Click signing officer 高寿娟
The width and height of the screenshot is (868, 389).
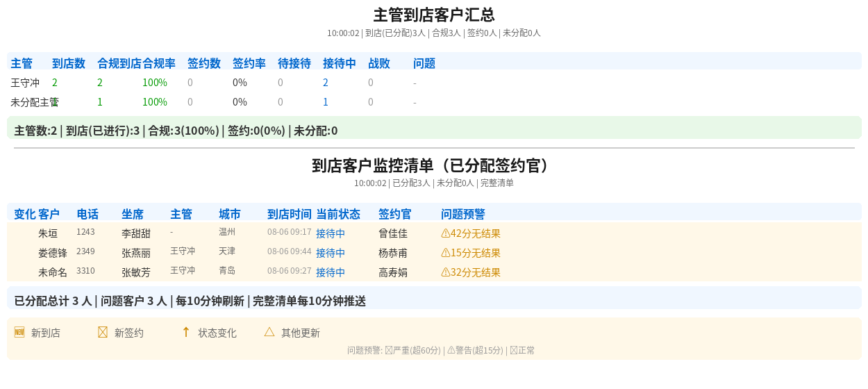393,272
